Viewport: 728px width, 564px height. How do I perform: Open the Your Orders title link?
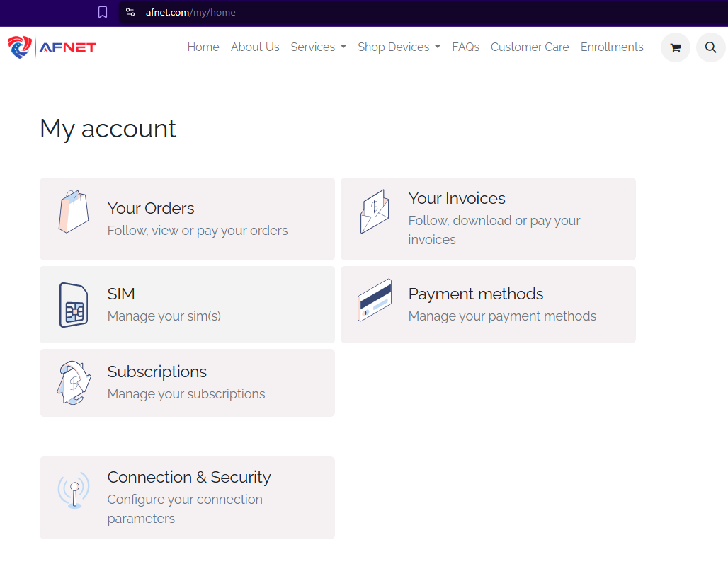pos(151,208)
